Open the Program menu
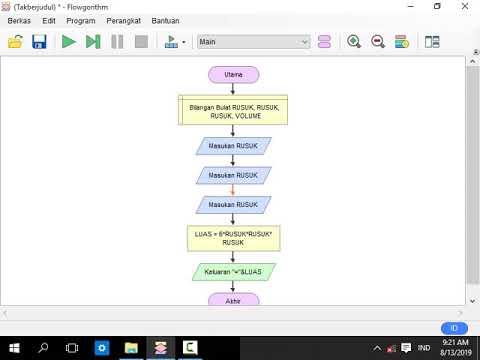Screen dimensions: 480x360 [x=81, y=21]
